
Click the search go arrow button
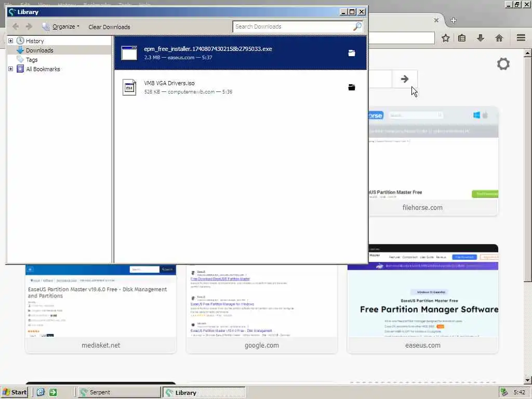pos(404,79)
